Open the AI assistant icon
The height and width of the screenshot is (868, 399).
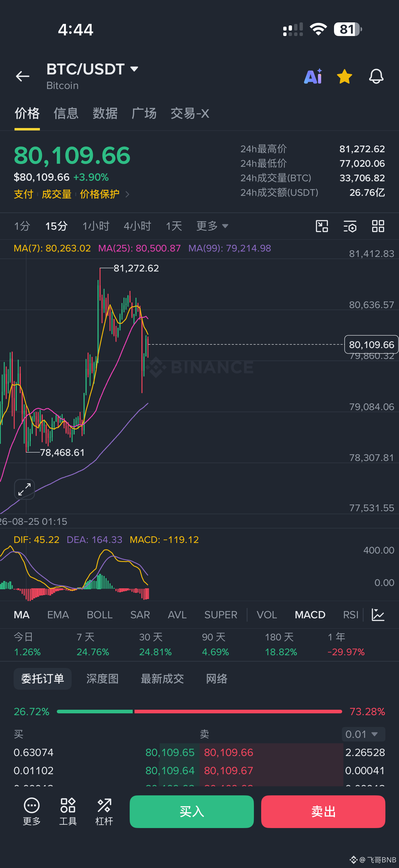coord(313,76)
